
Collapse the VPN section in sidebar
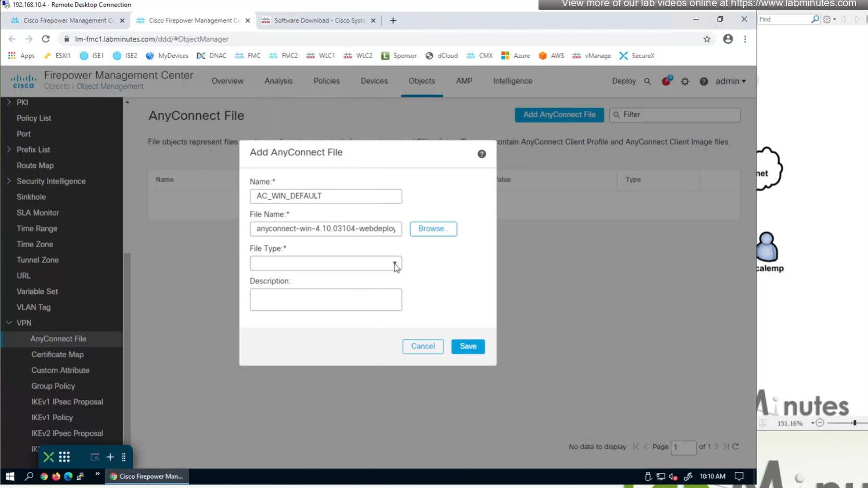click(x=9, y=323)
